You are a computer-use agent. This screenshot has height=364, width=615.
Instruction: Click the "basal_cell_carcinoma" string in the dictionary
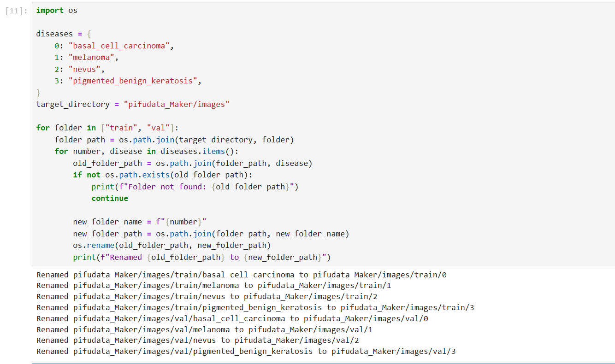(x=120, y=46)
